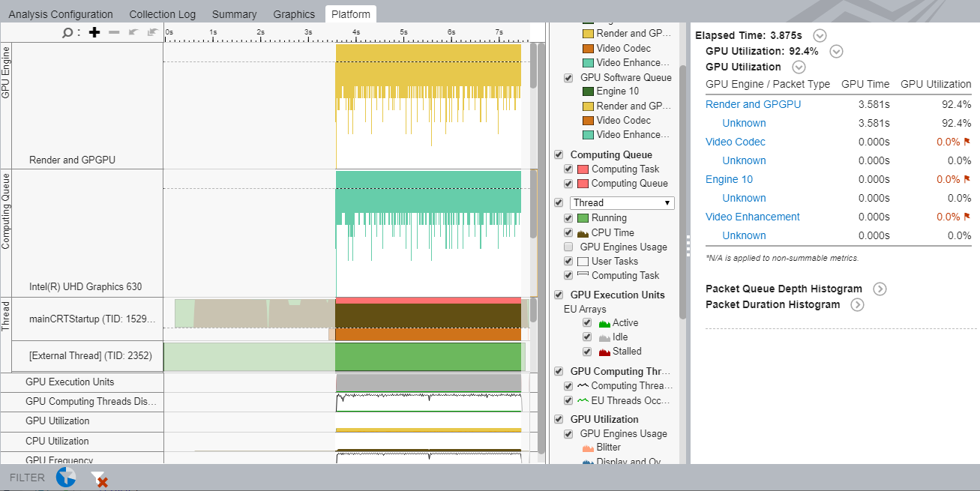Click red flag beside Video Codec utilization
The width and height of the screenshot is (980, 491).
967,142
